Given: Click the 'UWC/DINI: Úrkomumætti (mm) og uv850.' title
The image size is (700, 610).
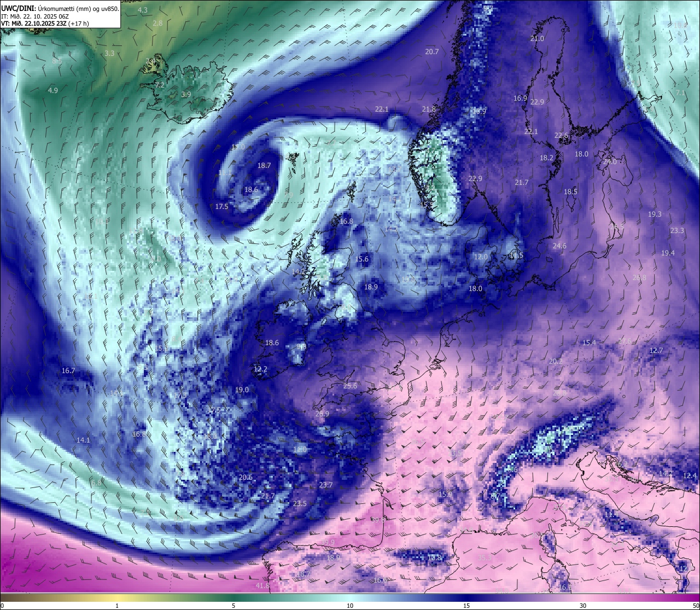Looking at the screenshot, I should click(60, 8).
